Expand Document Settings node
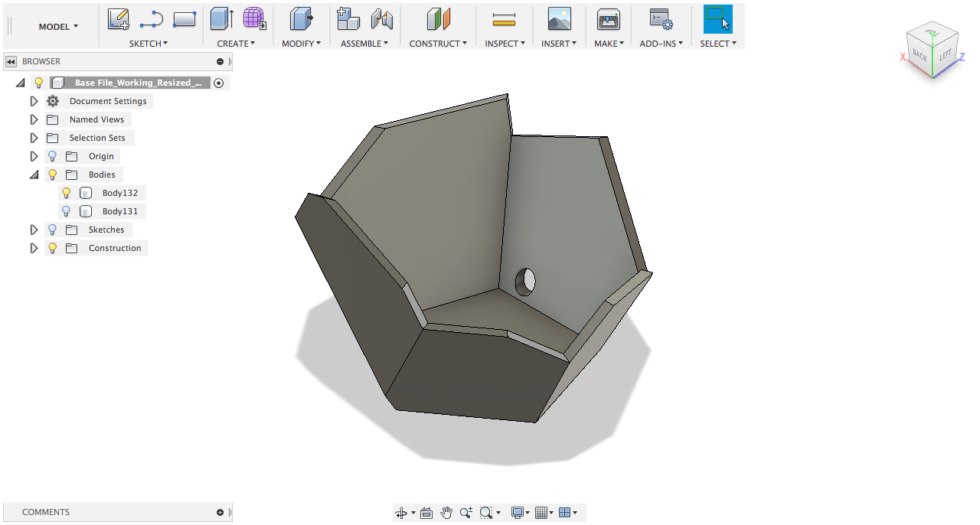The image size is (980, 525). [x=34, y=101]
